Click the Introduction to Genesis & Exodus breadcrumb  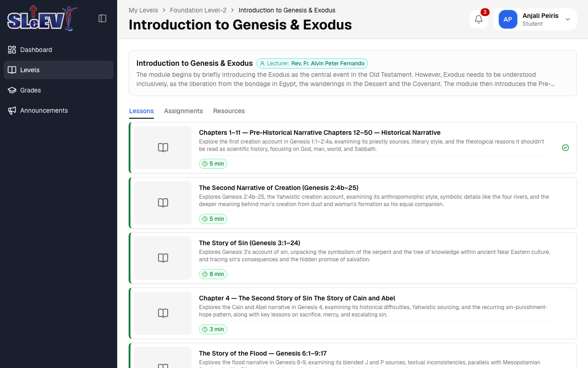[287, 10]
